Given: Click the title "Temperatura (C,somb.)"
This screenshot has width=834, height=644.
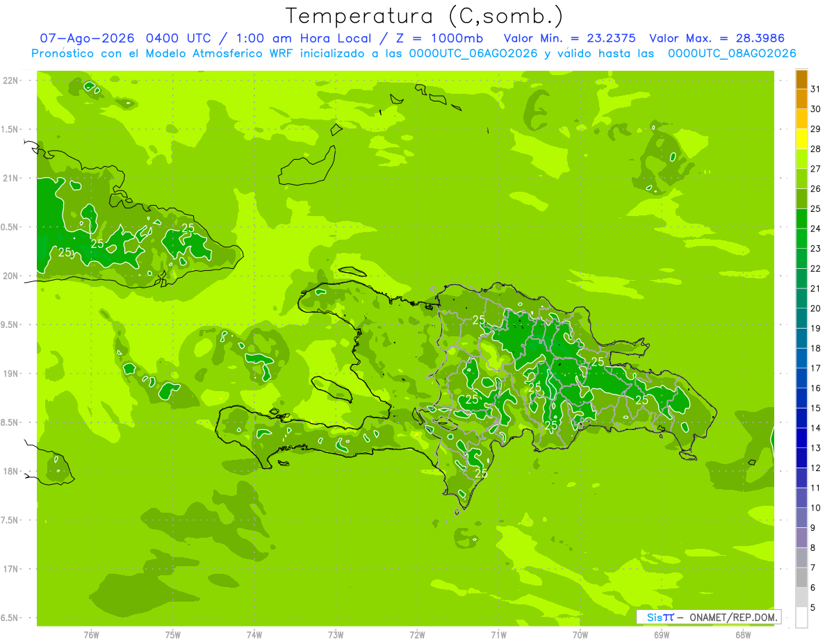Looking at the screenshot, I should pyautogui.click(x=424, y=16).
